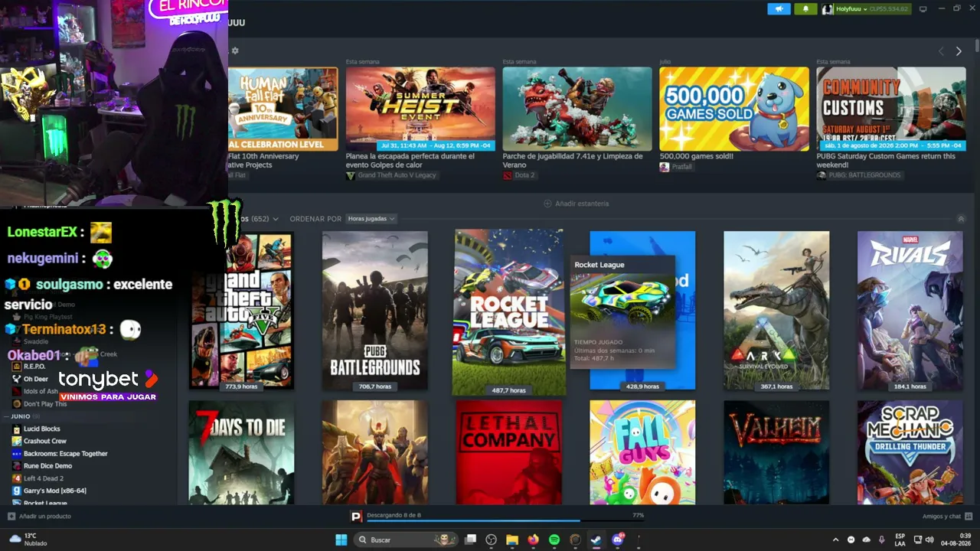The width and height of the screenshot is (980, 551).
Task: Select the Lethal Company game cover
Action: tap(509, 452)
